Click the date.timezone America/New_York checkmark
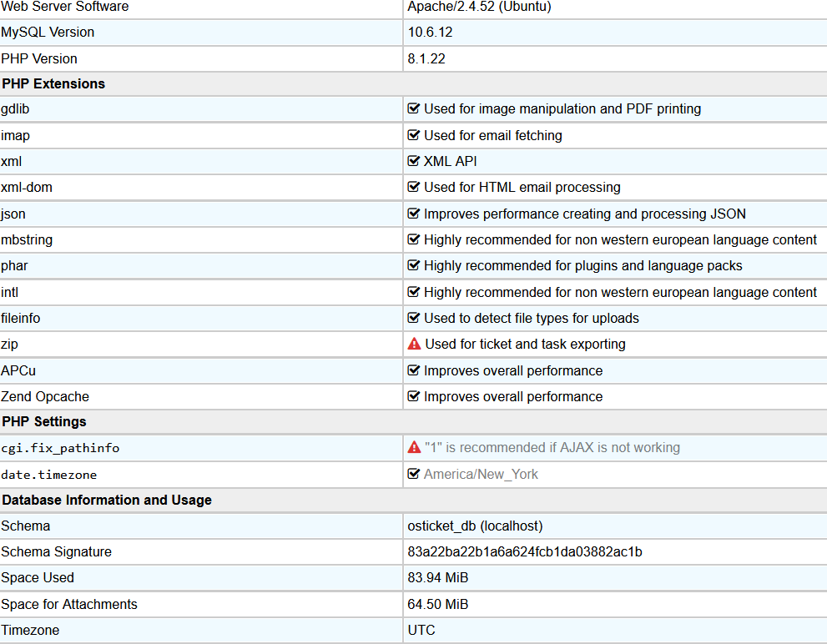 pyautogui.click(x=413, y=474)
